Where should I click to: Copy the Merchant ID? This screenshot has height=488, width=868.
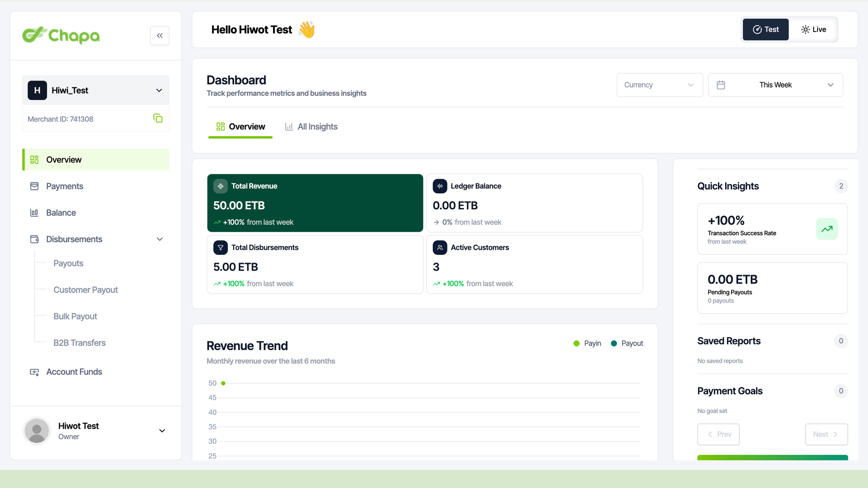click(x=158, y=118)
